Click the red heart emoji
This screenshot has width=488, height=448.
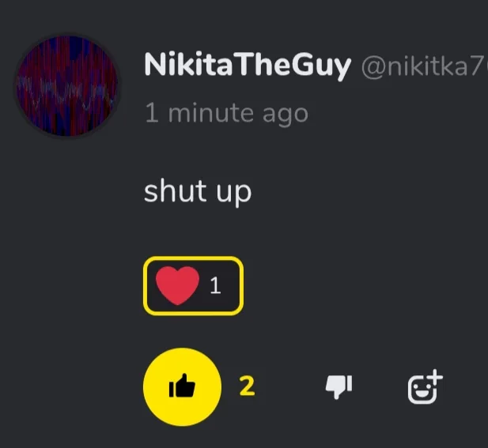point(177,285)
